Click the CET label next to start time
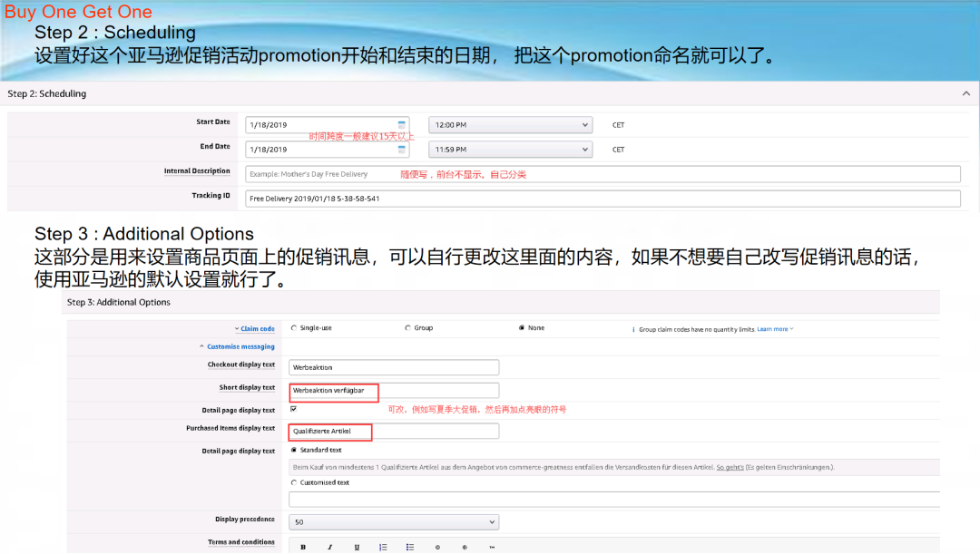Screen dimensions: 980x554 pos(618,125)
